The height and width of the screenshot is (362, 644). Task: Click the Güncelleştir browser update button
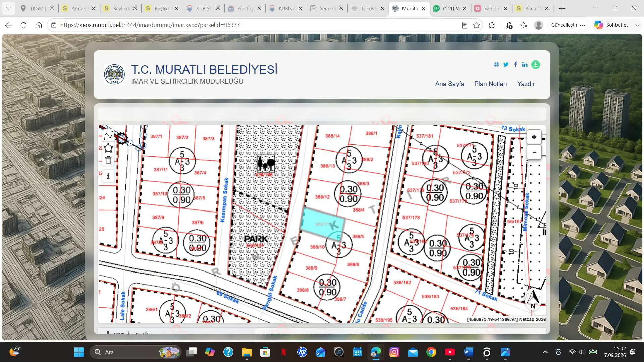[568, 25]
